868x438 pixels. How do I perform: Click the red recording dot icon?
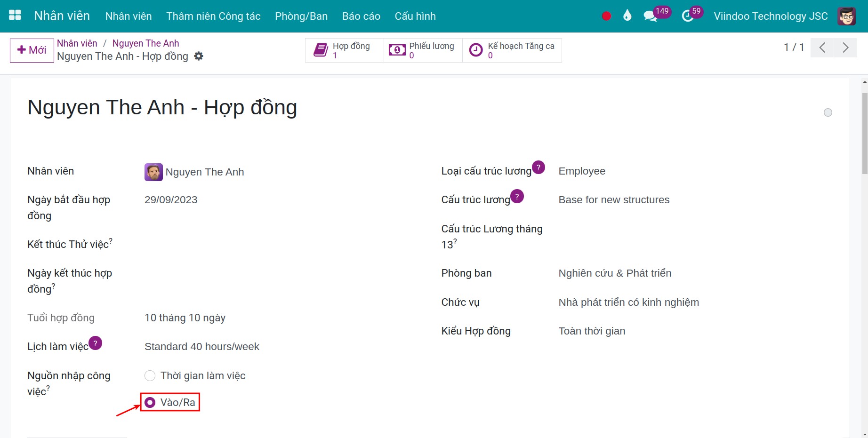[x=606, y=16]
